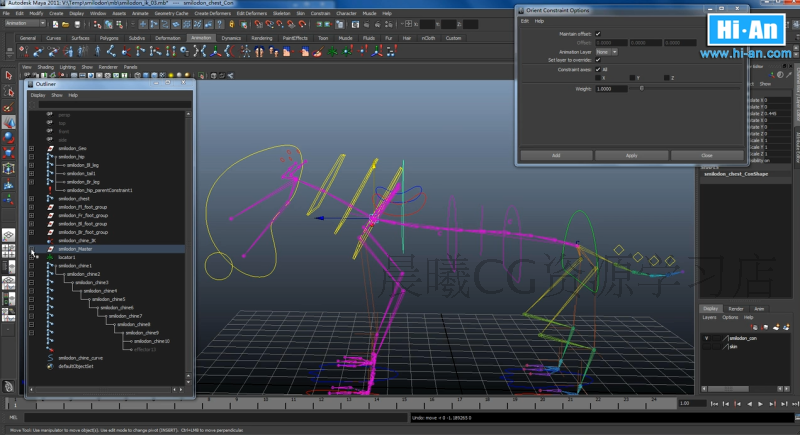This screenshot has height=435, width=800.
Task: Toggle the viewport grid display icon
Action: tap(74, 75)
